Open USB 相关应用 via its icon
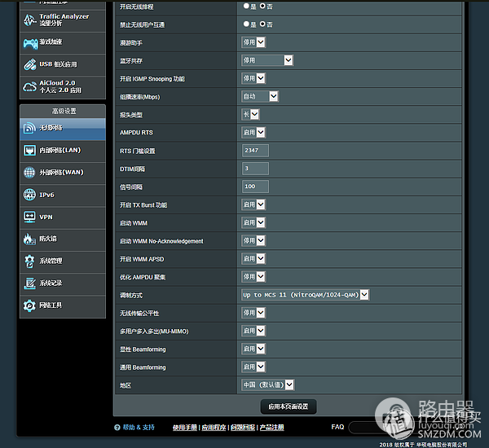The height and width of the screenshot is (448, 489). [29, 64]
